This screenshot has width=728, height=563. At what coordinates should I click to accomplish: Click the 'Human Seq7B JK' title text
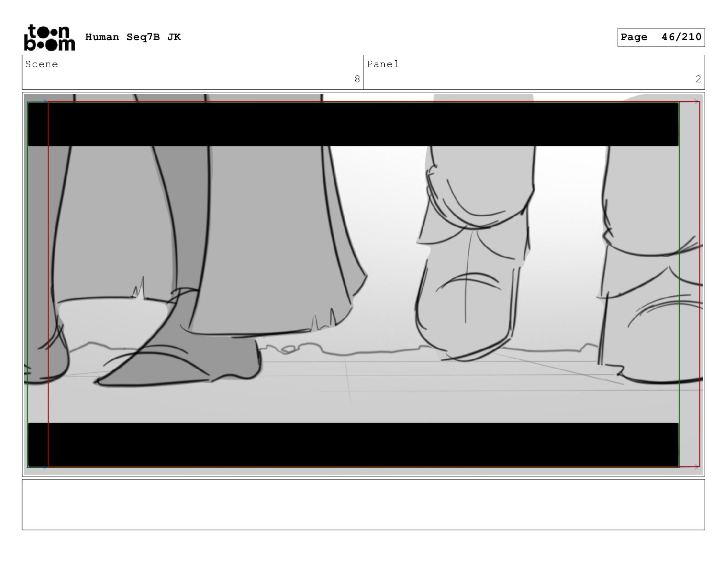pyautogui.click(x=133, y=37)
